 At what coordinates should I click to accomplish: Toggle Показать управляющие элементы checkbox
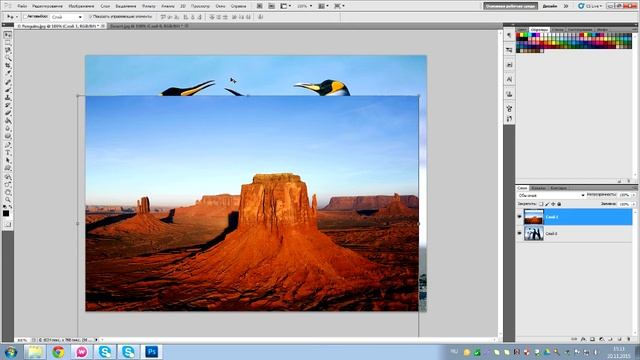pos(91,17)
